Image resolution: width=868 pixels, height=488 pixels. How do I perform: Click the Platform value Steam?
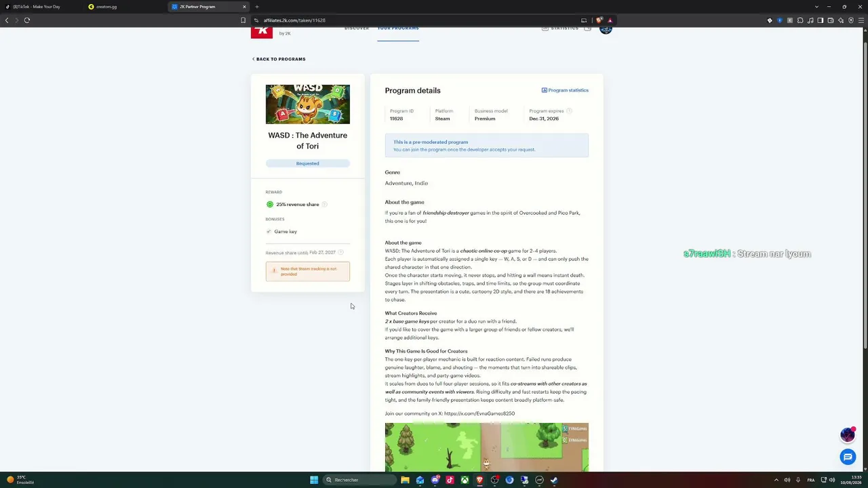[442, 119]
